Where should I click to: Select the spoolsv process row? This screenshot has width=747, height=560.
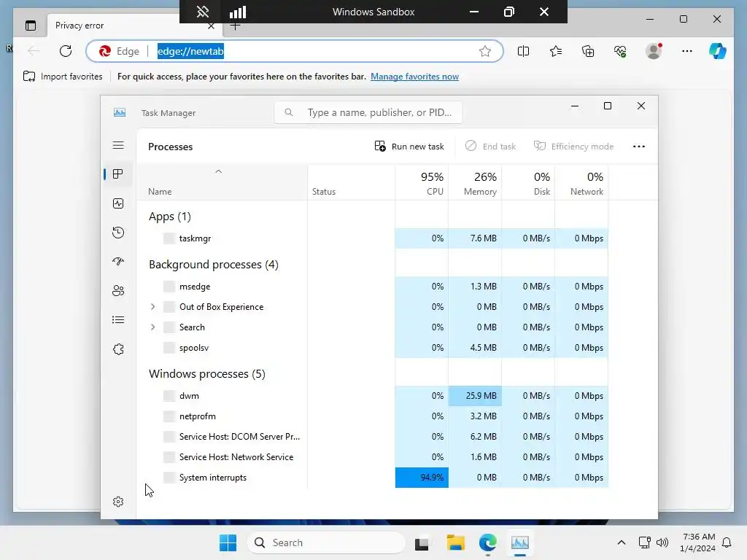click(x=372, y=348)
